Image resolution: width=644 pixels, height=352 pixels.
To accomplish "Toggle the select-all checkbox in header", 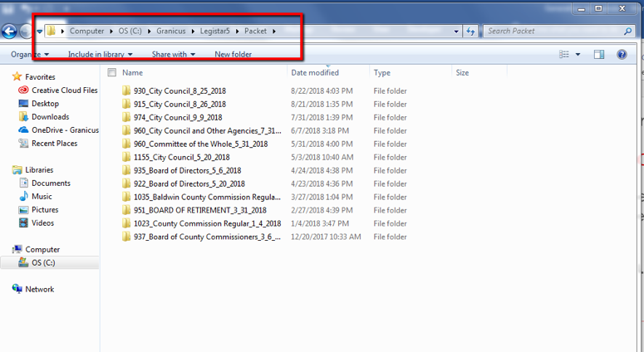I will pyautogui.click(x=111, y=72).
